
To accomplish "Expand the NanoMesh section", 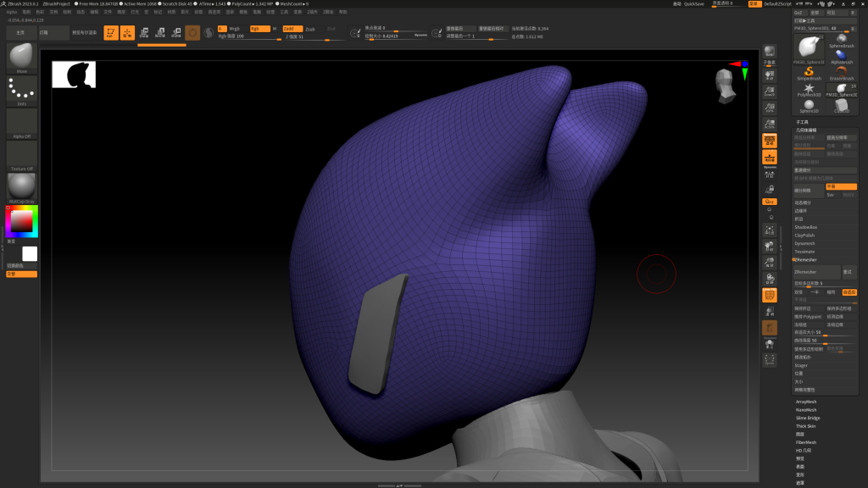I will 805,410.
